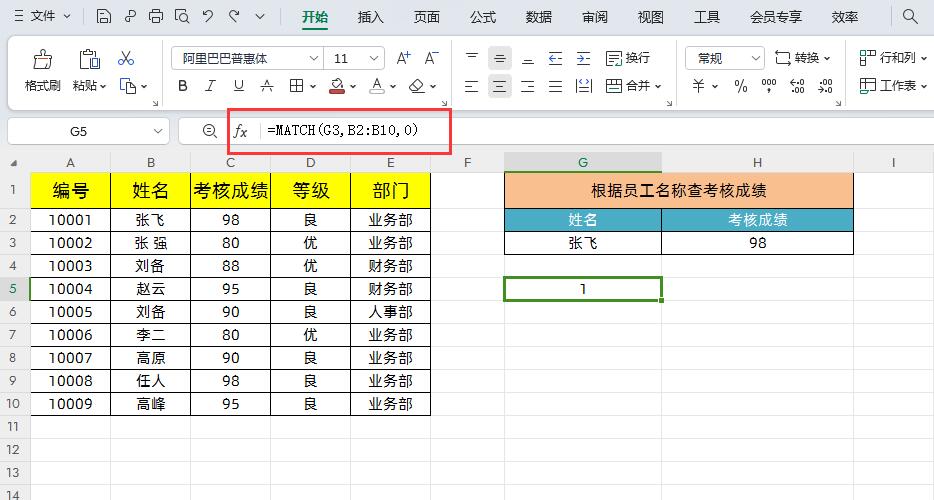The height and width of the screenshot is (500, 934).
Task: Open the search magnifier at top right
Action: pos(910,16)
